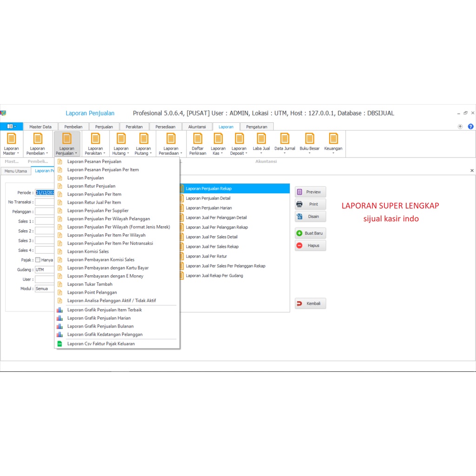This screenshot has width=476, height=476.
Task: Select Laporan Penjualan Per Supplier entry
Action: pyautogui.click(x=117, y=211)
